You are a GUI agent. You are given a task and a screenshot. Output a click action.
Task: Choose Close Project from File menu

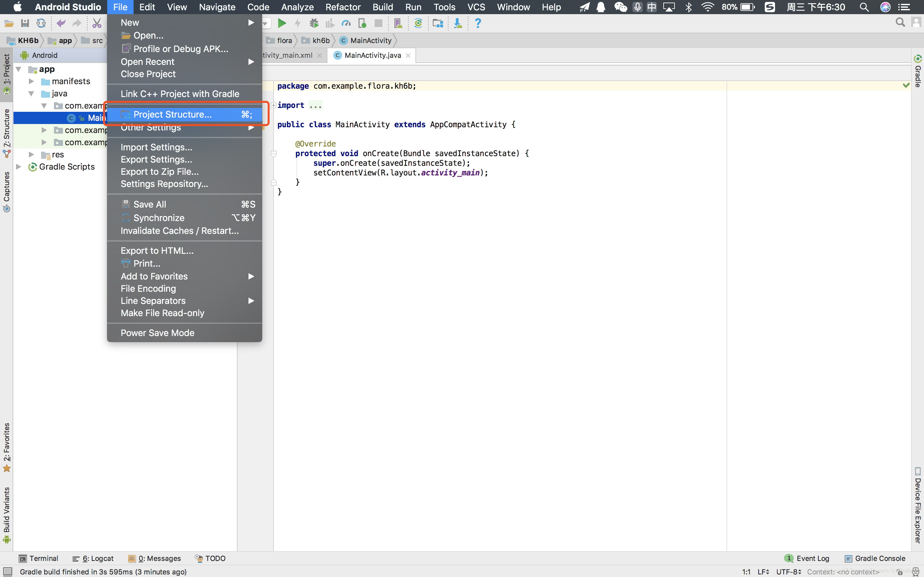click(x=185, y=74)
